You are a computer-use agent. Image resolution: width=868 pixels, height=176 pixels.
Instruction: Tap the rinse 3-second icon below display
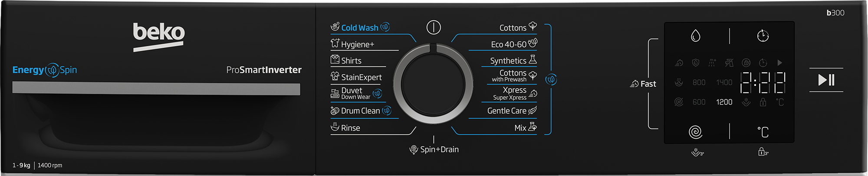tap(697, 152)
